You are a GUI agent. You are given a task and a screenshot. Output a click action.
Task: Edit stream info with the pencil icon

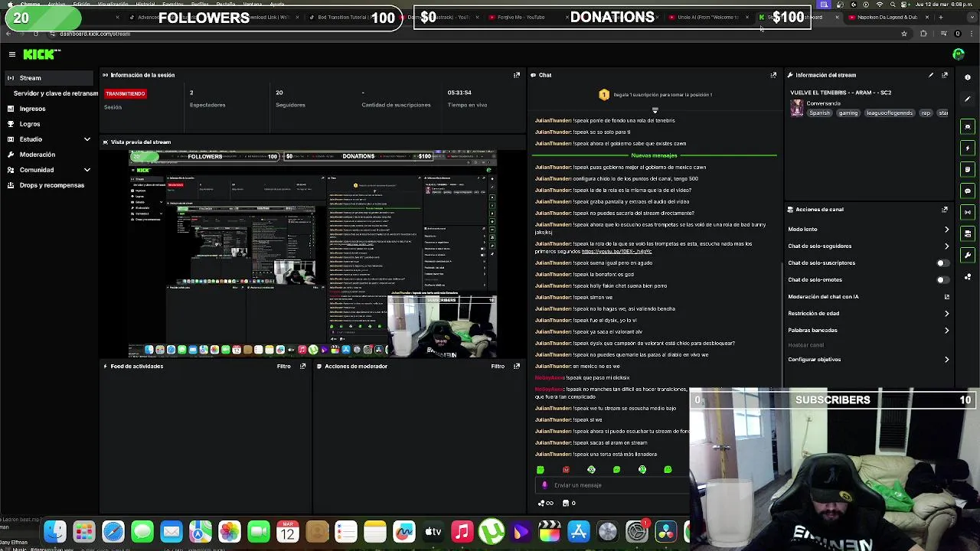click(x=931, y=75)
